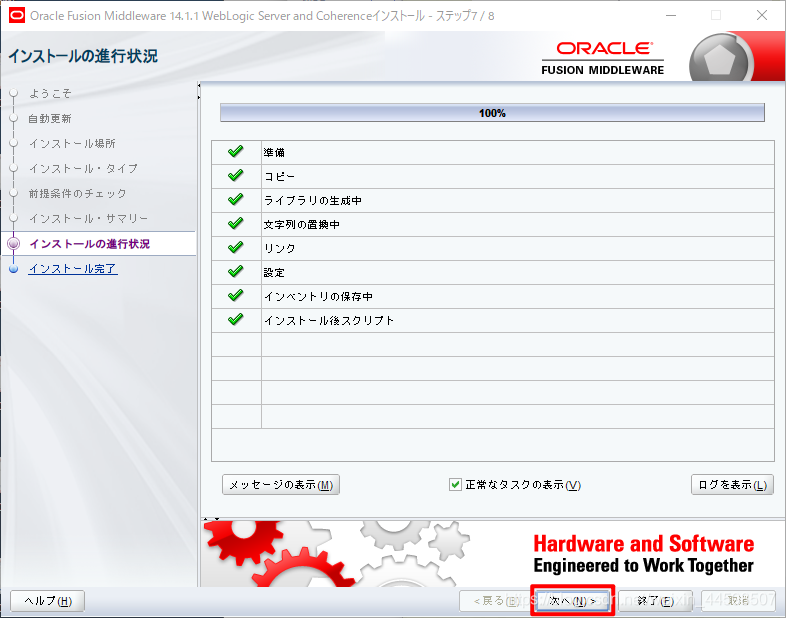Image resolution: width=786 pixels, height=618 pixels.
Task: Click the < 戻る(B) button
Action: pos(496,600)
